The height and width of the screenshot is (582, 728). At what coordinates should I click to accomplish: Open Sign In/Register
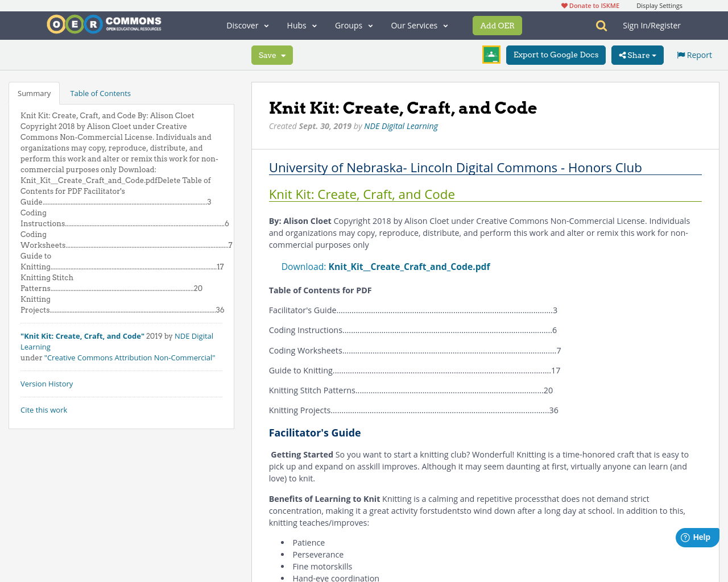click(x=652, y=25)
